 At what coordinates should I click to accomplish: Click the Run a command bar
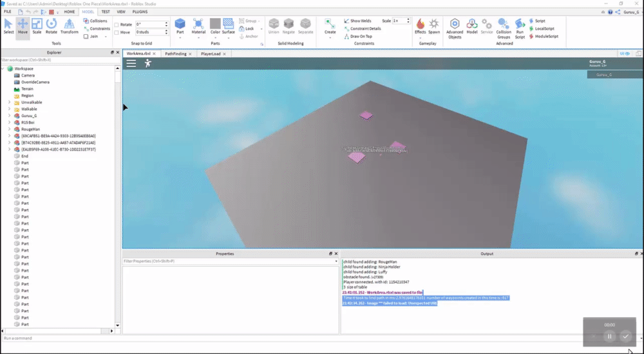[320, 339]
